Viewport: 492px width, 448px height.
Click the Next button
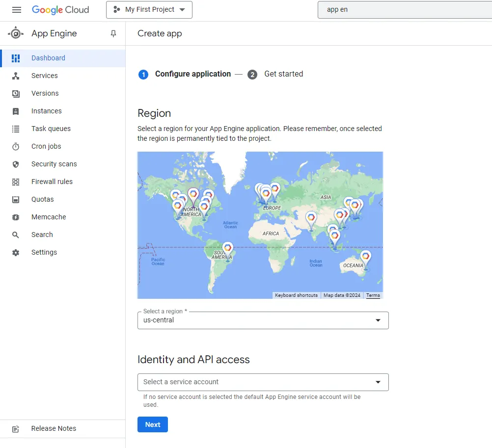(x=153, y=424)
